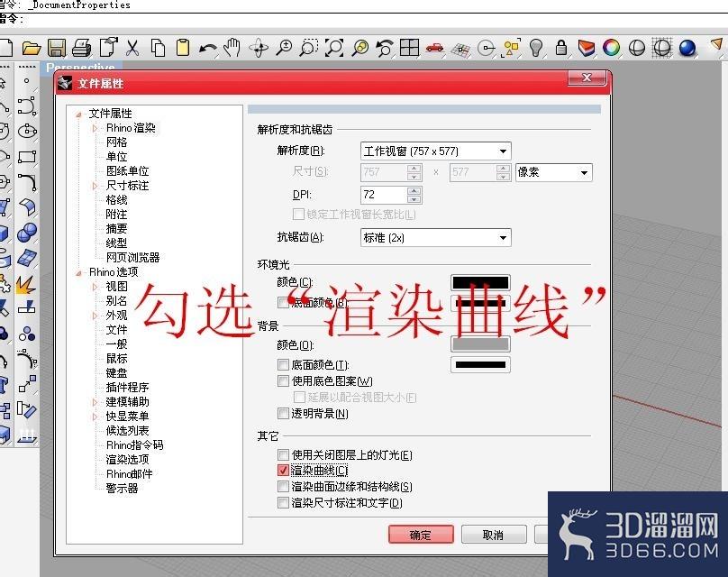This screenshot has height=577, width=728.
Task: Click the 背景 gray color swatch
Action: (x=480, y=344)
